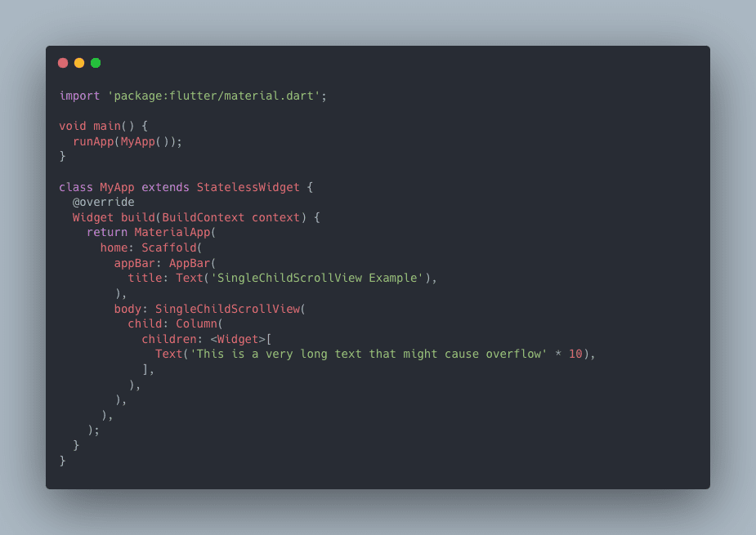Click the @override annotation
Image resolution: width=756 pixels, height=535 pixels.
[x=103, y=202]
